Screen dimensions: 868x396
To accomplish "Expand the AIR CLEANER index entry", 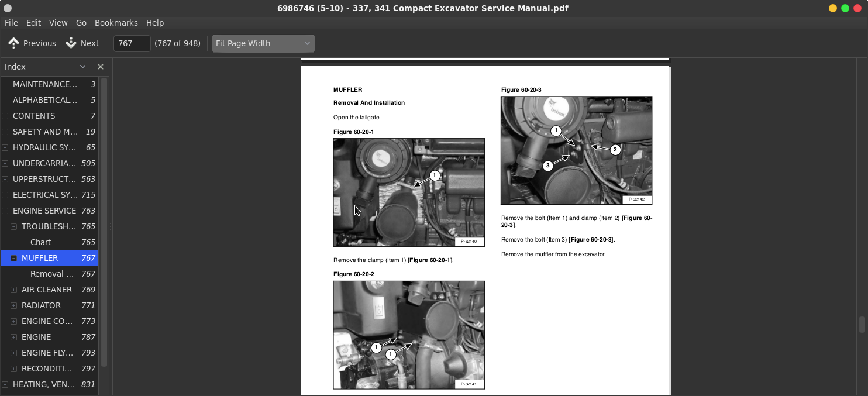I will coord(14,290).
